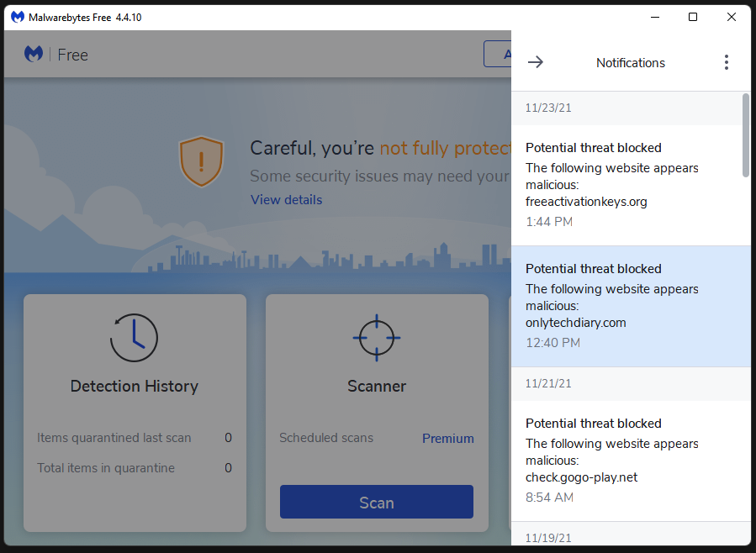Click the Notifications panel heading

pos(631,63)
